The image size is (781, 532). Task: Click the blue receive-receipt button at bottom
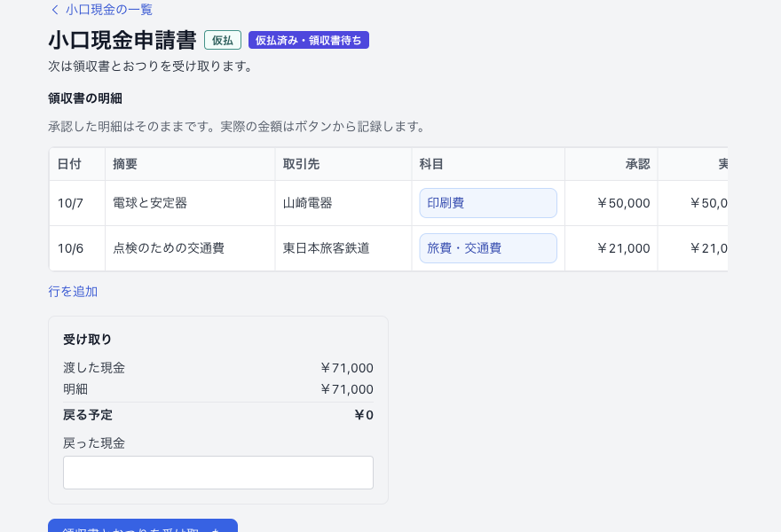(143, 526)
